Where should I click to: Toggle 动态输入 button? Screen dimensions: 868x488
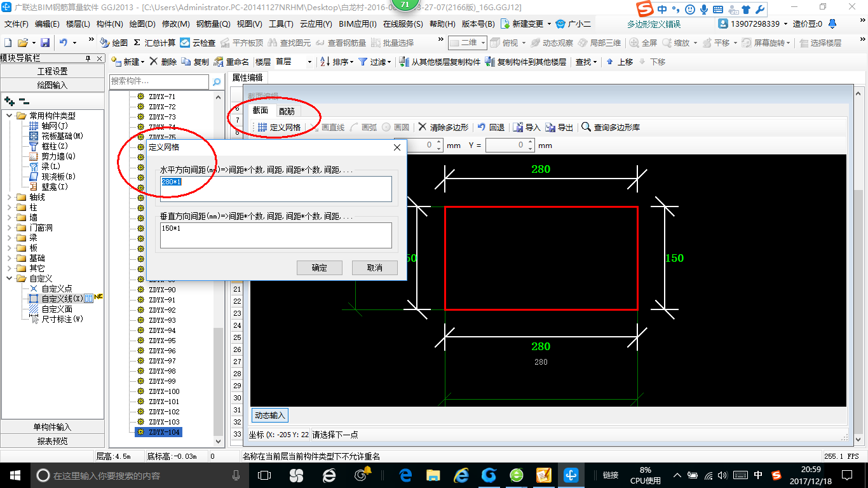tap(270, 415)
